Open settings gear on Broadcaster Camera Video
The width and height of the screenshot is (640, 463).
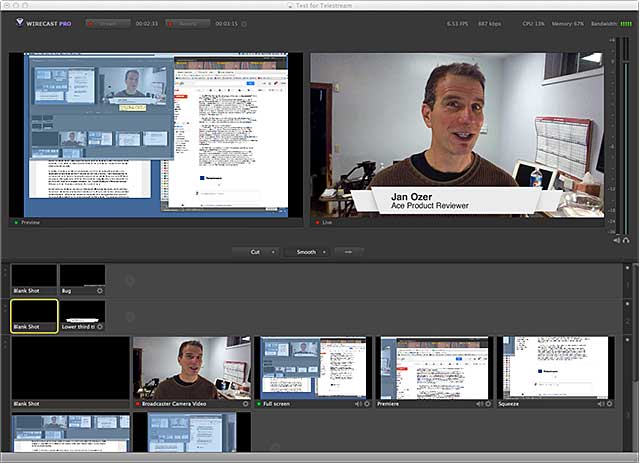[x=245, y=404]
